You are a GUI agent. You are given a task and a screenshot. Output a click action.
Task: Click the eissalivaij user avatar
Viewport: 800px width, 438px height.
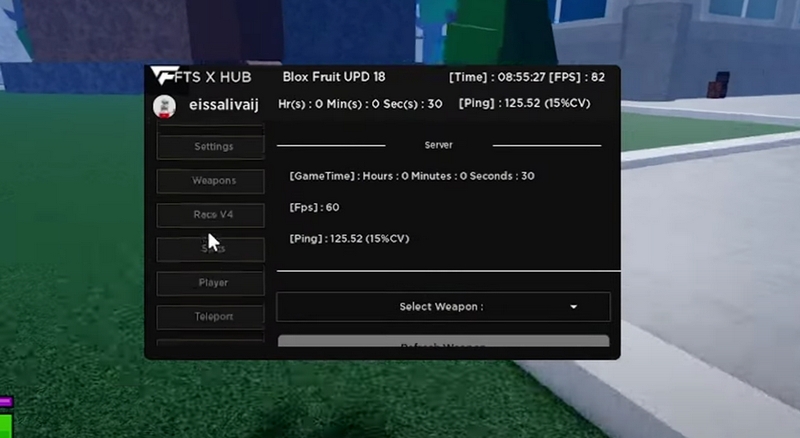click(x=165, y=105)
